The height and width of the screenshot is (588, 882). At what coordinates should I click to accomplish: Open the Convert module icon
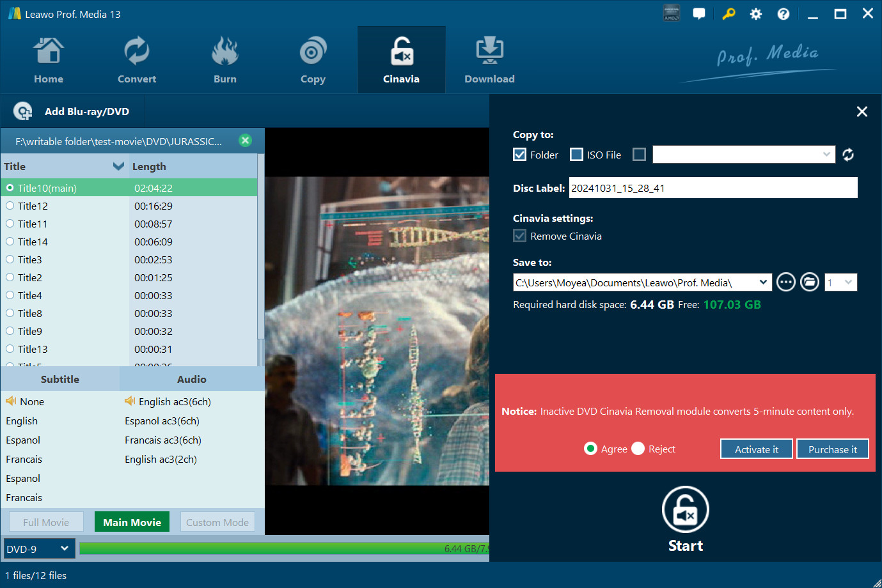tap(136, 51)
